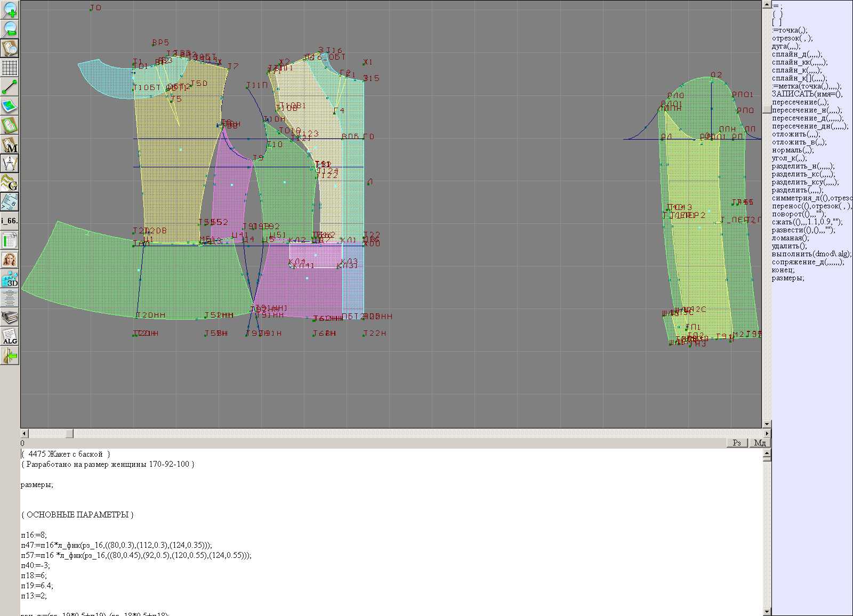
Task: Click the zoom in magnifier icon
Action: tap(10, 10)
